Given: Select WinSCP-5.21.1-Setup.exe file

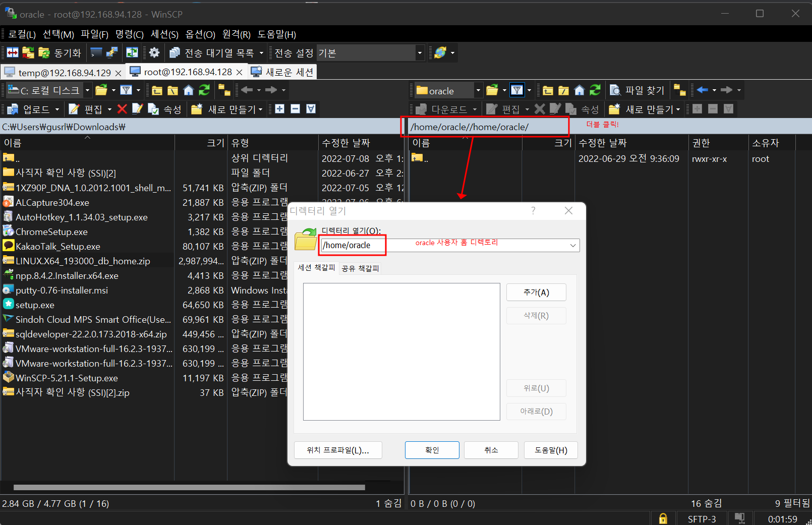Looking at the screenshot, I should (x=67, y=378).
